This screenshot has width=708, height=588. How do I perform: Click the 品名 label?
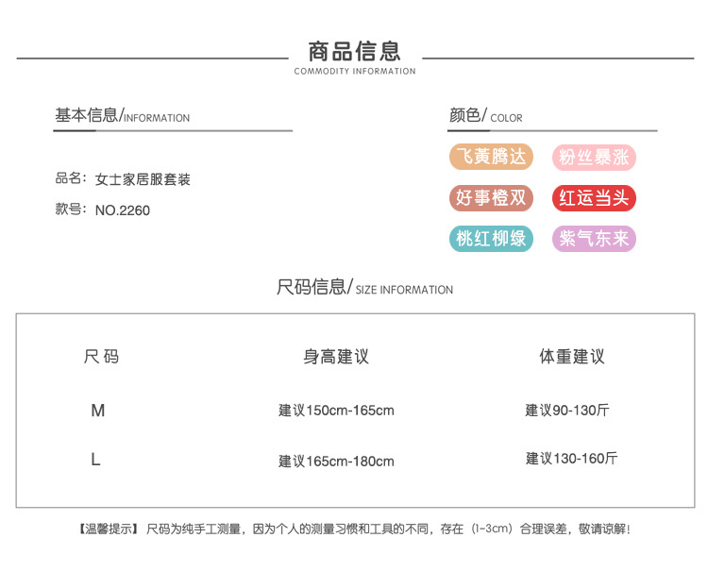[70, 178]
